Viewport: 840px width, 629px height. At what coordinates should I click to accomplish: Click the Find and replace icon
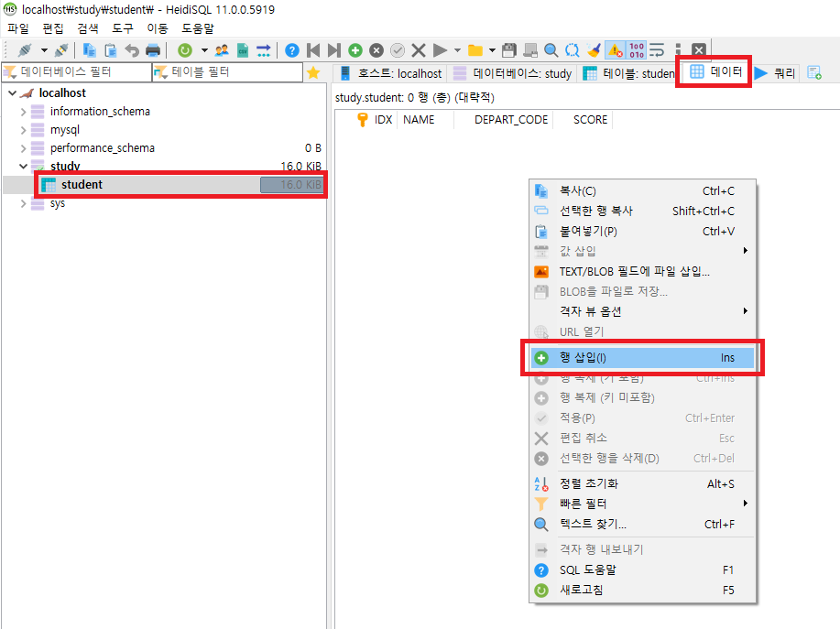tap(573, 50)
